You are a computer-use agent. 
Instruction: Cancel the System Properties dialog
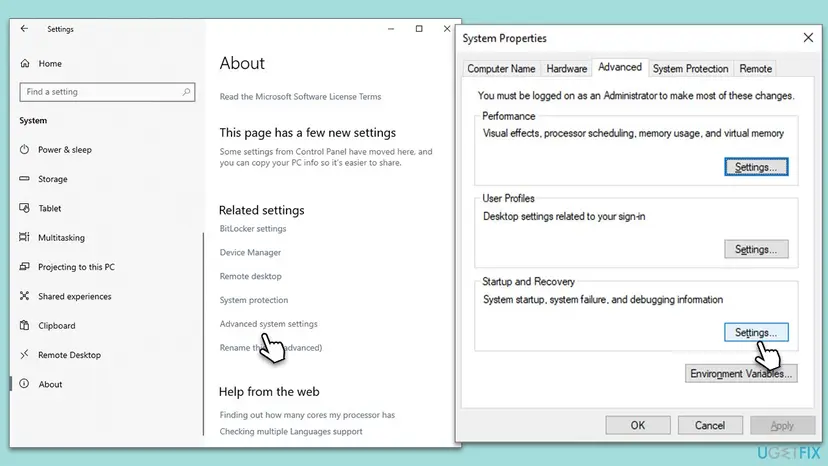tap(710, 425)
